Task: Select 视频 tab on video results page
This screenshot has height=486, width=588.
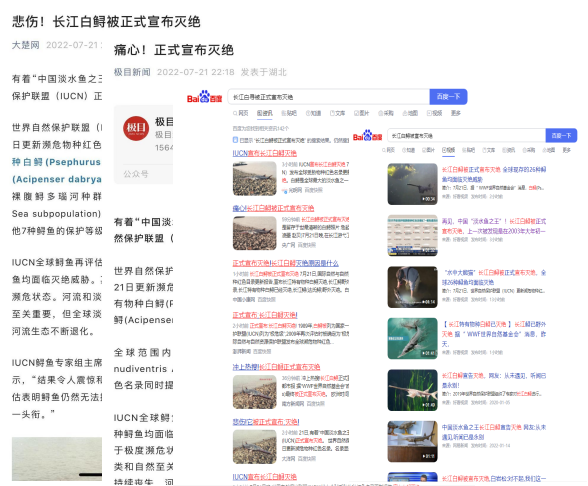Action: [x=448, y=150]
